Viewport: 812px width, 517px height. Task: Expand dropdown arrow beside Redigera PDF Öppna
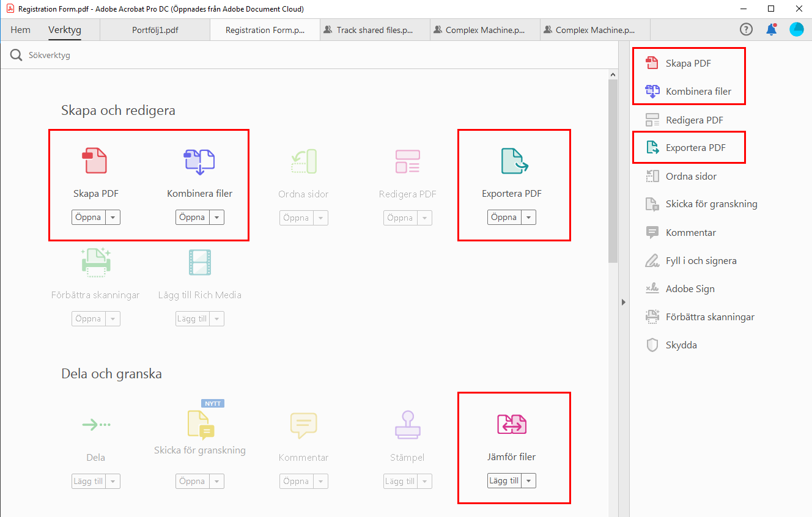(425, 218)
